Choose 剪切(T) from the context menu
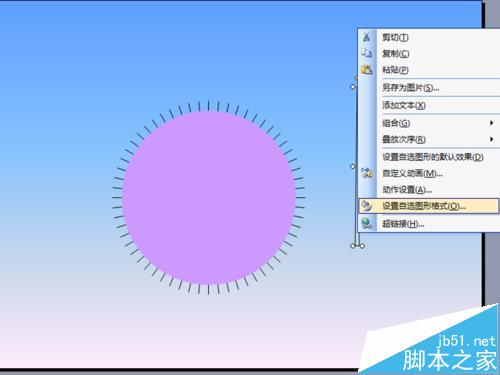Viewport: 500px width, 375px height. pyautogui.click(x=429, y=37)
